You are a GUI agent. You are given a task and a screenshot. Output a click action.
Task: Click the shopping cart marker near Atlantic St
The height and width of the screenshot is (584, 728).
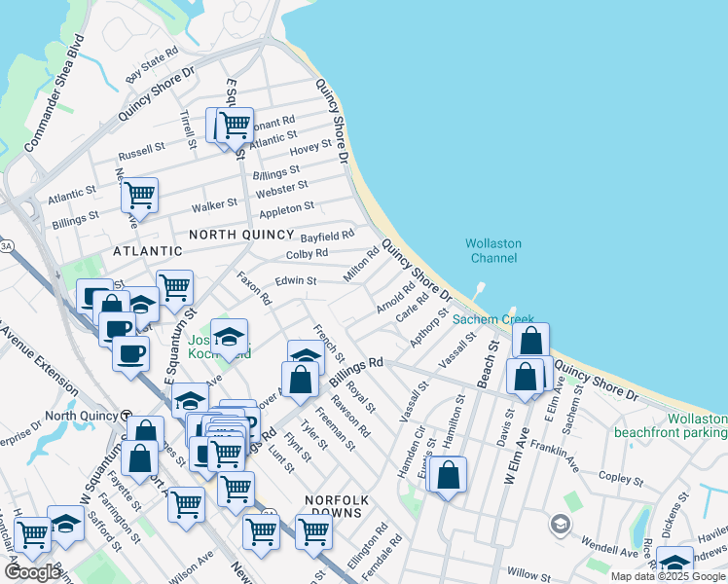(x=235, y=125)
